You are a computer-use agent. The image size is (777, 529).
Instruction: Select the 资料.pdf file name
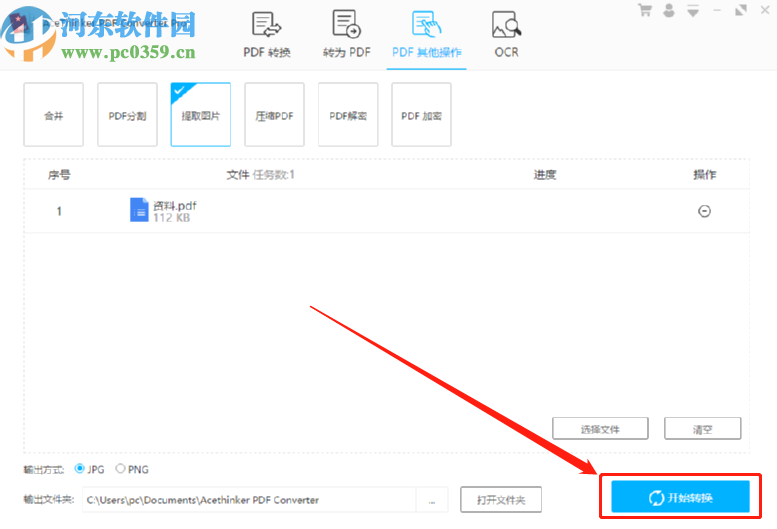[x=174, y=205]
